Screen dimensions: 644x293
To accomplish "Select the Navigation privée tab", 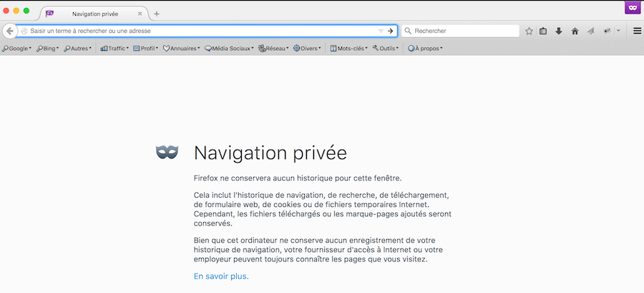I will coord(94,14).
